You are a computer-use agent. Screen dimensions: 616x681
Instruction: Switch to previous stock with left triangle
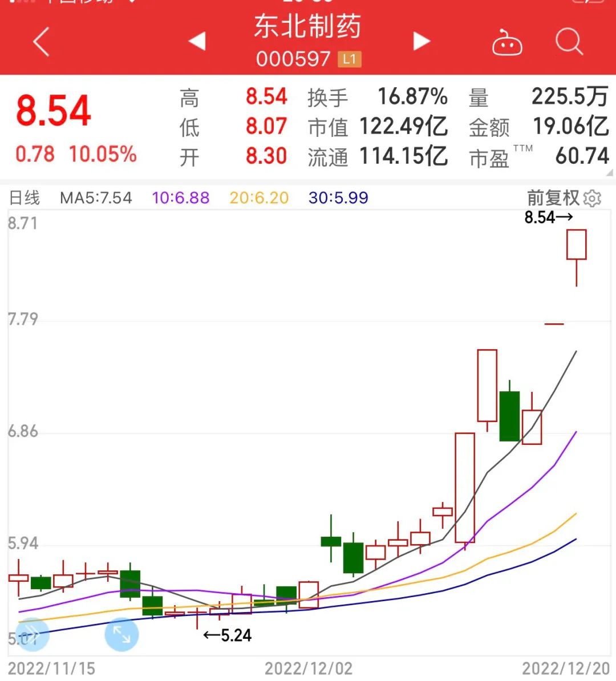click(x=197, y=41)
